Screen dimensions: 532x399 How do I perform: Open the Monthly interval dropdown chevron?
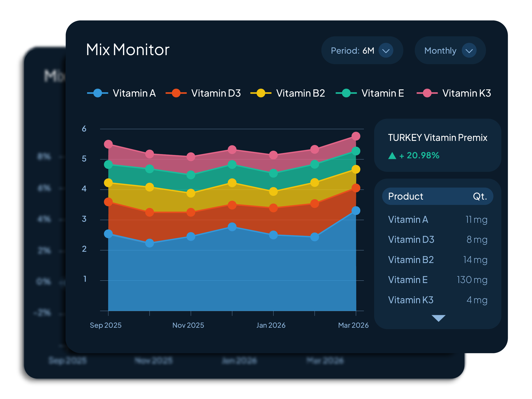pos(469,50)
